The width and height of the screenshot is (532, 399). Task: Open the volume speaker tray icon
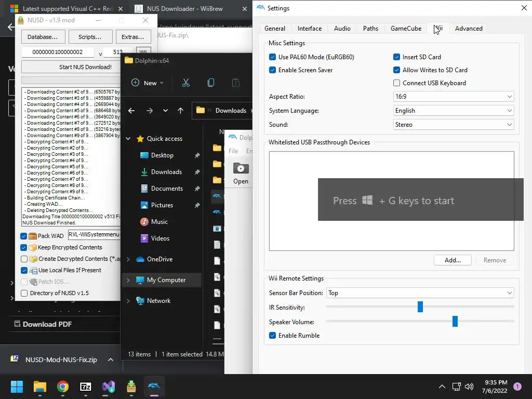[x=469, y=387]
